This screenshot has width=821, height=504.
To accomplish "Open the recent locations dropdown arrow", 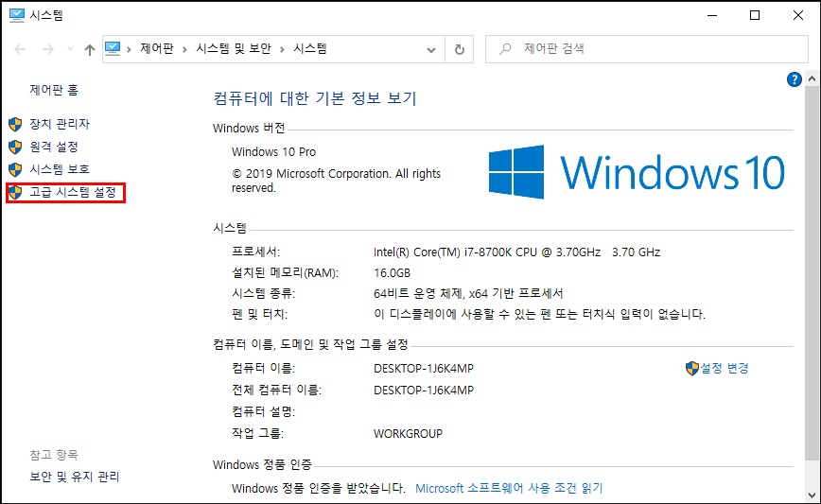I will pos(70,49).
